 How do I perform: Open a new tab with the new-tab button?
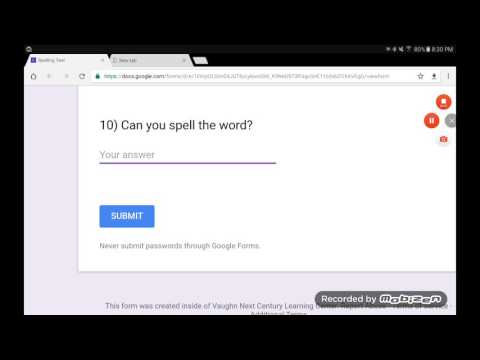point(200,60)
